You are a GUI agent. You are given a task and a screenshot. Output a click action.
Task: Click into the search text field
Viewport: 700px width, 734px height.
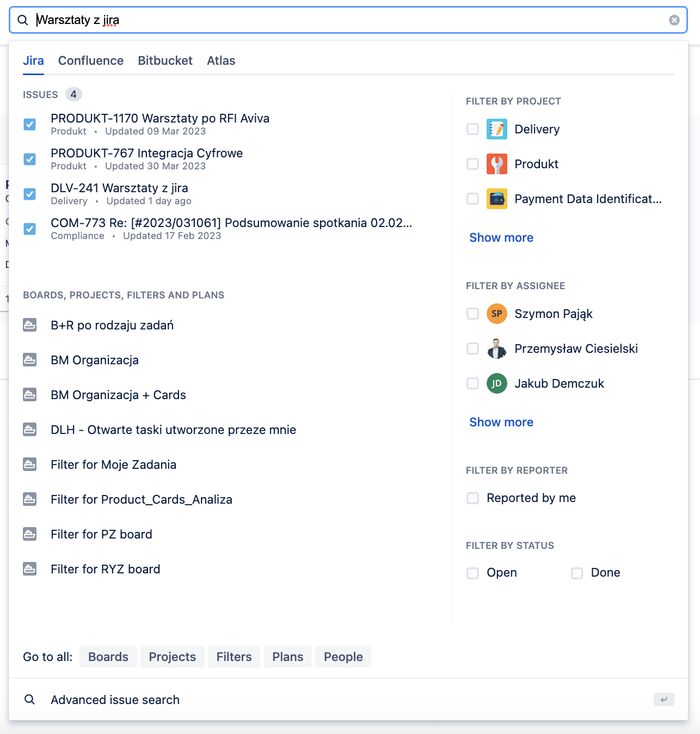pyautogui.click(x=348, y=20)
